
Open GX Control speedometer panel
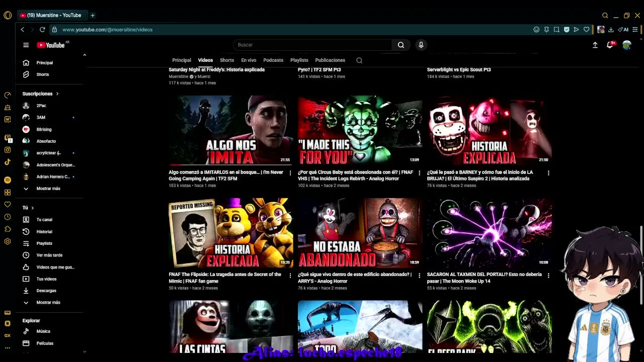(8, 95)
